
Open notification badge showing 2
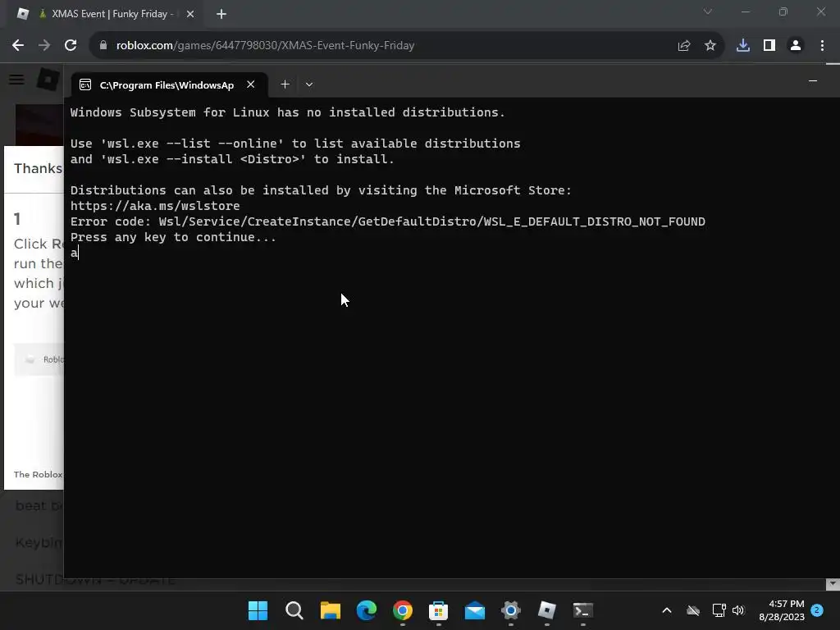coord(817,609)
